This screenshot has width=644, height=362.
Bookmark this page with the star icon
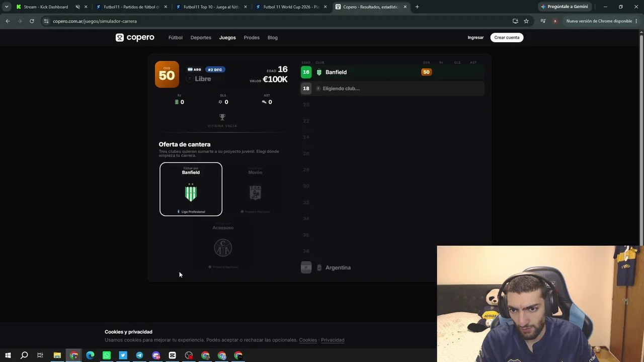tap(526, 21)
